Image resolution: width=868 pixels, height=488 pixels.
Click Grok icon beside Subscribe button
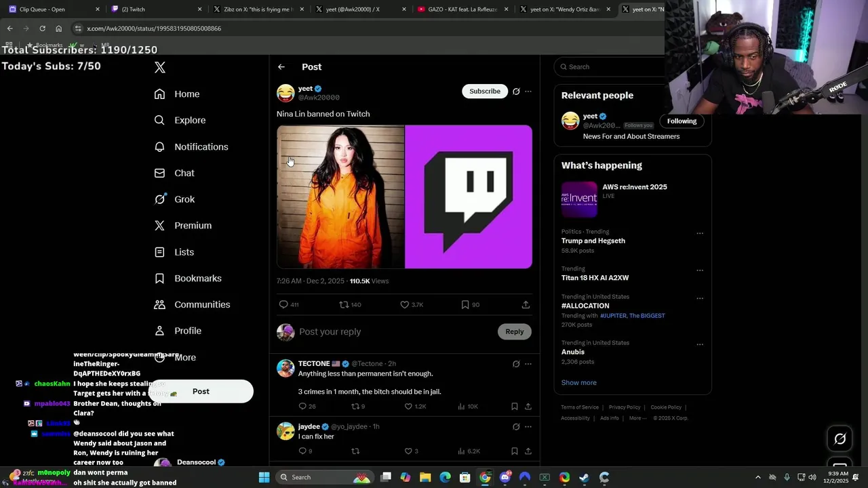coord(516,91)
